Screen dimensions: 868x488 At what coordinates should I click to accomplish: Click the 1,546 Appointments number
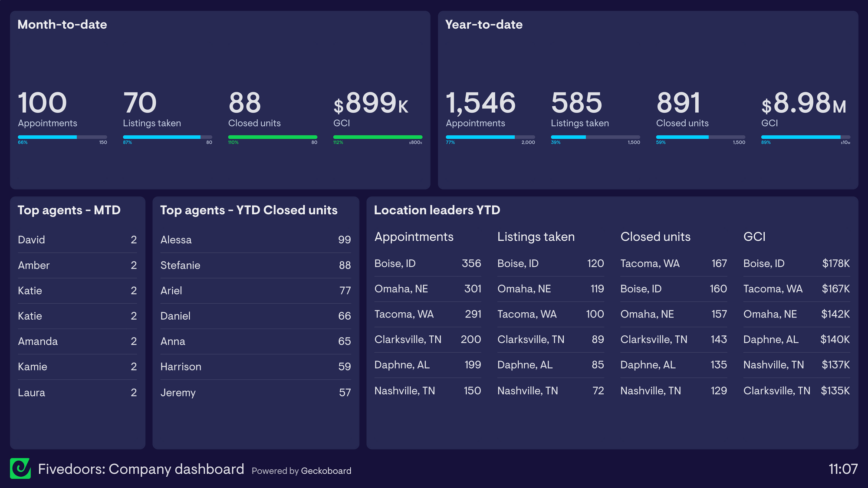[480, 103]
